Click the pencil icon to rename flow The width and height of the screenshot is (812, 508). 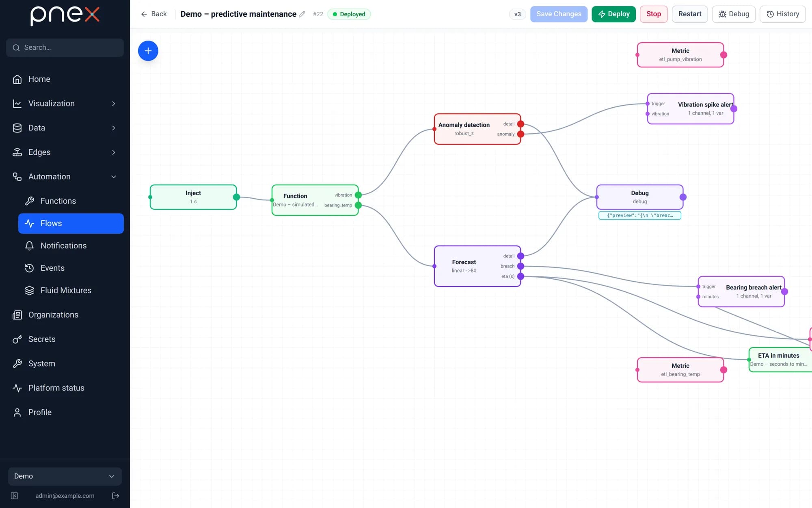tap(302, 14)
